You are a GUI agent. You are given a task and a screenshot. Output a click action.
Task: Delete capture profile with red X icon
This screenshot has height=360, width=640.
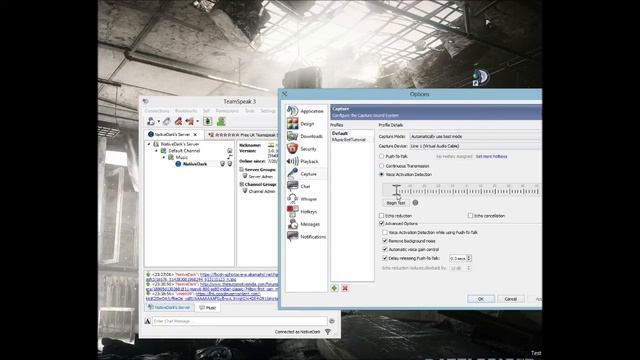coord(345,288)
